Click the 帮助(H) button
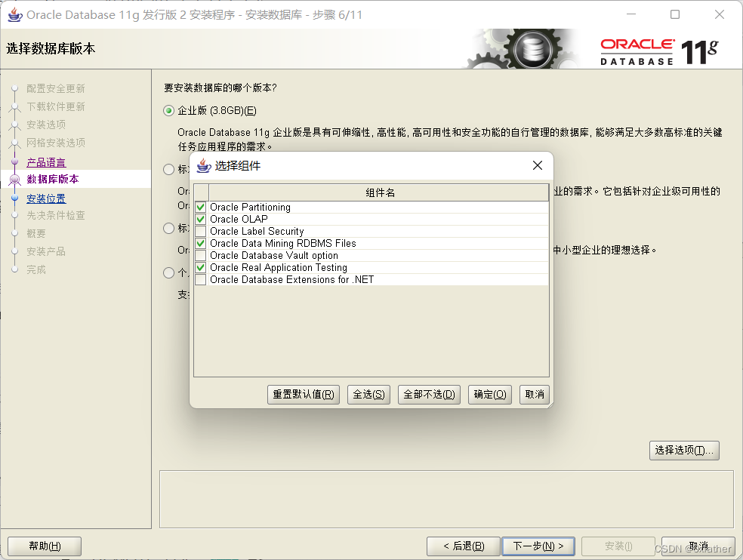The image size is (743, 560). click(44, 546)
